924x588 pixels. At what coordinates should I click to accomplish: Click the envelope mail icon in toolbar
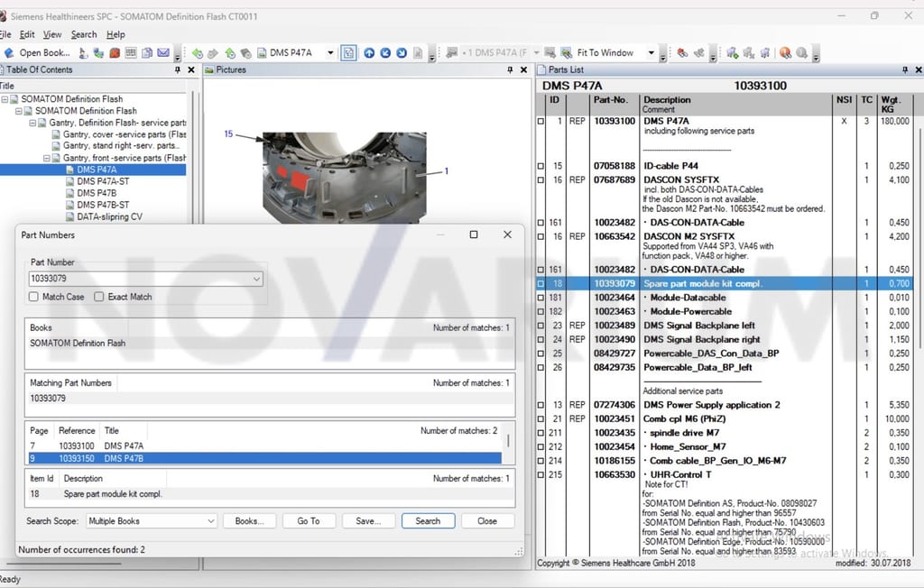(x=163, y=53)
